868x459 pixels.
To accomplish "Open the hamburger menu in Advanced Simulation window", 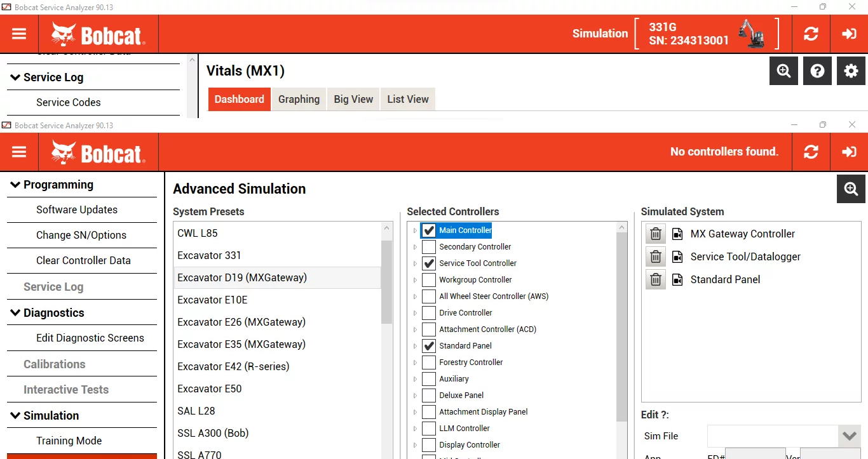I will point(19,152).
